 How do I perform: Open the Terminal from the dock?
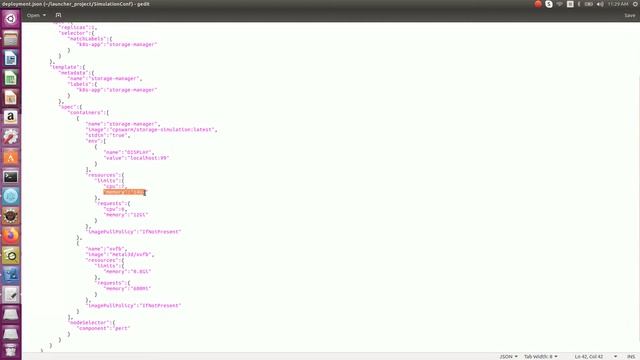click(11, 176)
